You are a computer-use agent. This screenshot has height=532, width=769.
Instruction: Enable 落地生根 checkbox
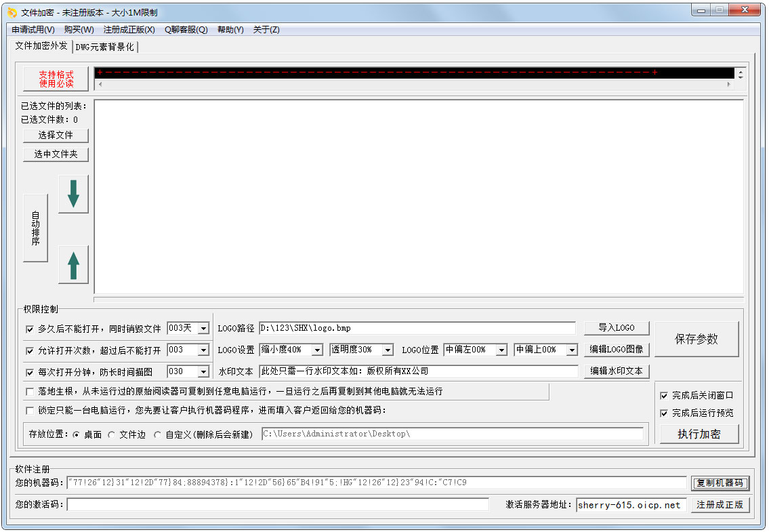29,392
